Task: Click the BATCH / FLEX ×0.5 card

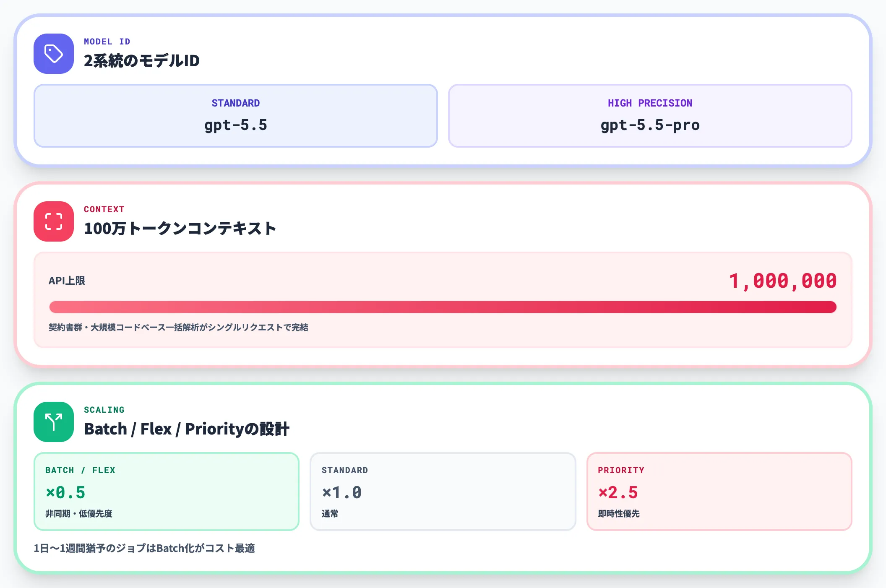Action: [167, 492]
